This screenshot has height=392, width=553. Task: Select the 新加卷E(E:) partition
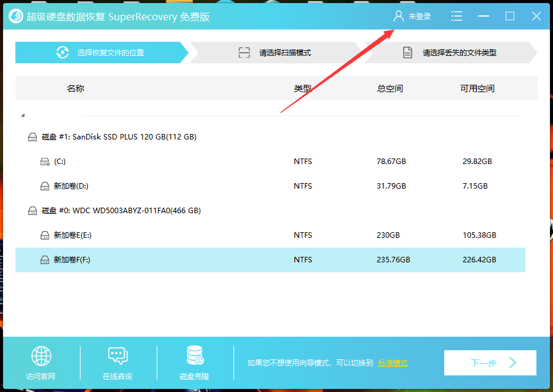click(270, 235)
